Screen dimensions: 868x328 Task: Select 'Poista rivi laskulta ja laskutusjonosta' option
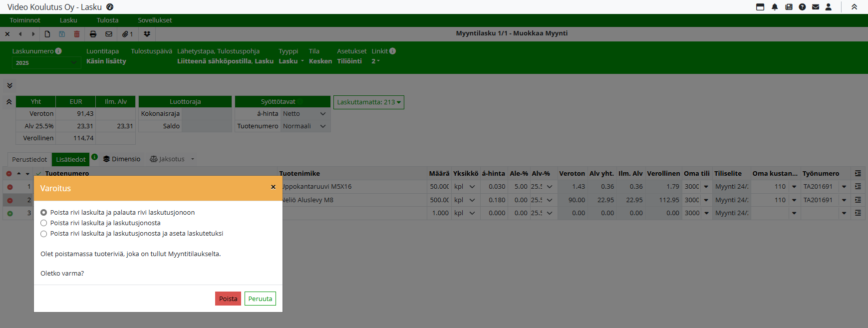44,223
